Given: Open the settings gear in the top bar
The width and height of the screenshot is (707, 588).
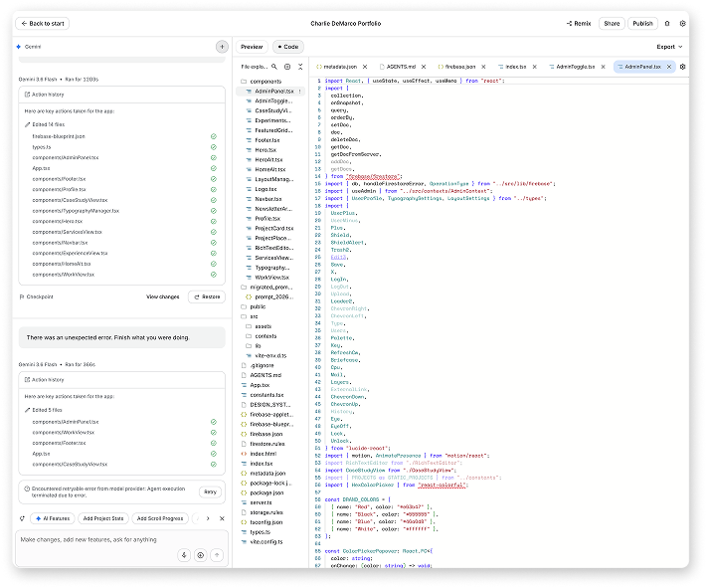Looking at the screenshot, I should (683, 24).
